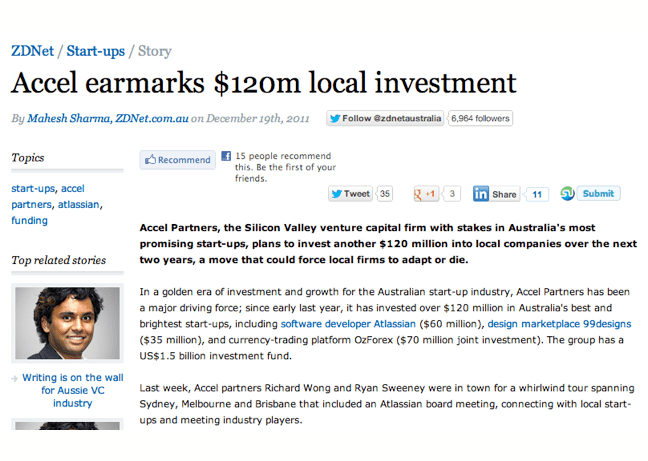648x461 pixels.
Task: Open the ZDNet breadcrumb link
Action: click(32, 51)
